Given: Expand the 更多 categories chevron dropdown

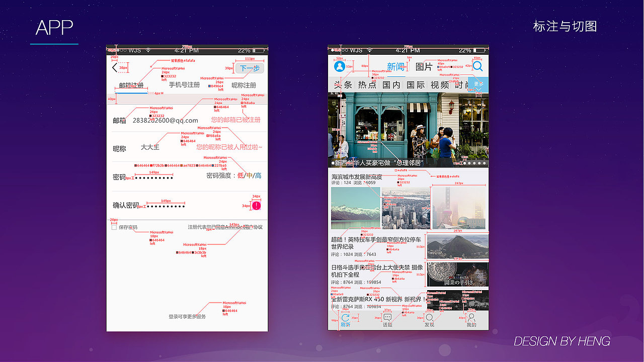Looking at the screenshot, I should [x=478, y=89].
